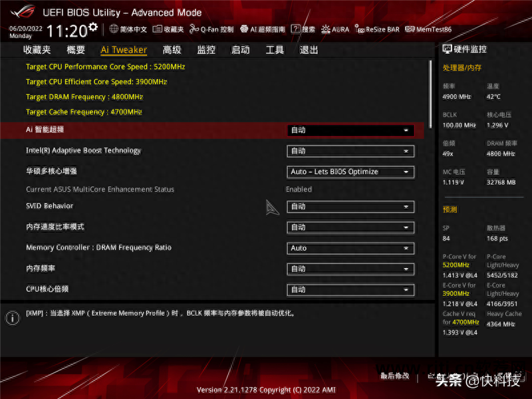Open the 收藏夹 tab
The width and height of the screenshot is (532, 399).
(37, 50)
